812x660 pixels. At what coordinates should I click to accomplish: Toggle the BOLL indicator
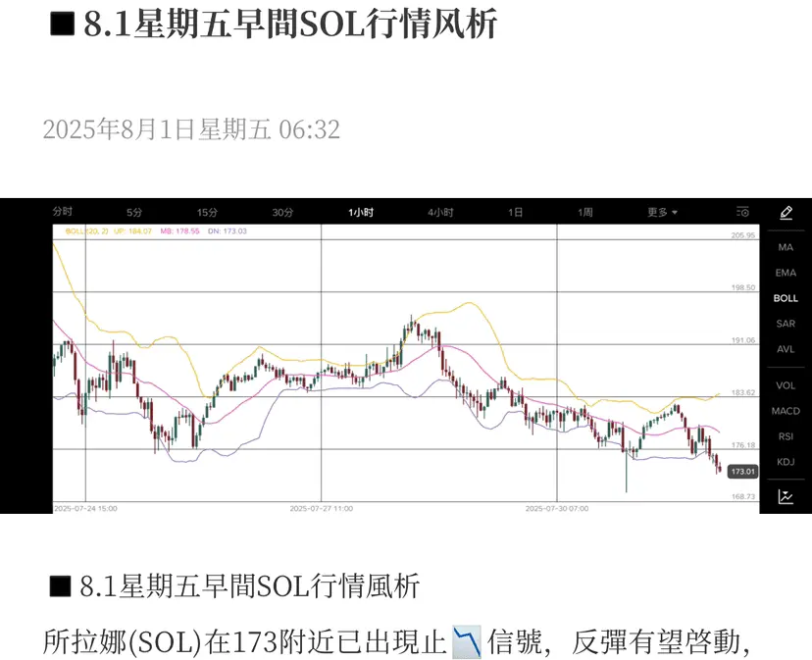pyautogui.click(x=786, y=298)
